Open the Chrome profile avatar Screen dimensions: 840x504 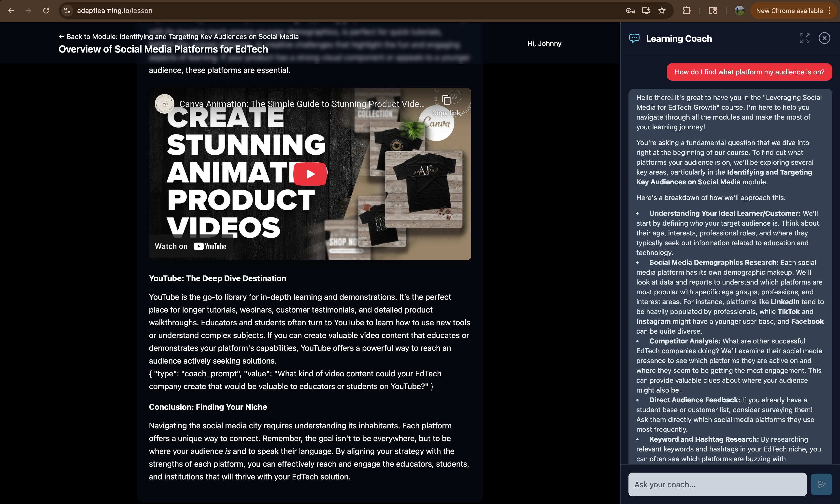(739, 11)
